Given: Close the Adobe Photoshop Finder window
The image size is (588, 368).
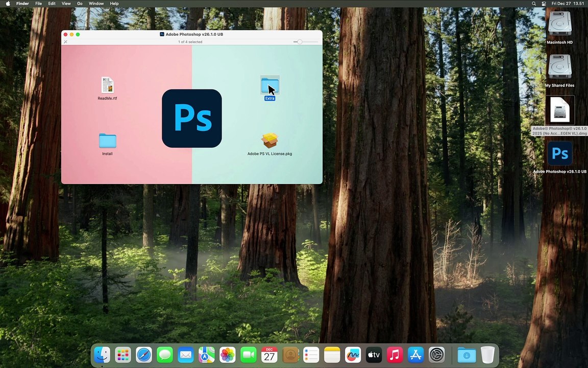Looking at the screenshot, I should coord(66,34).
